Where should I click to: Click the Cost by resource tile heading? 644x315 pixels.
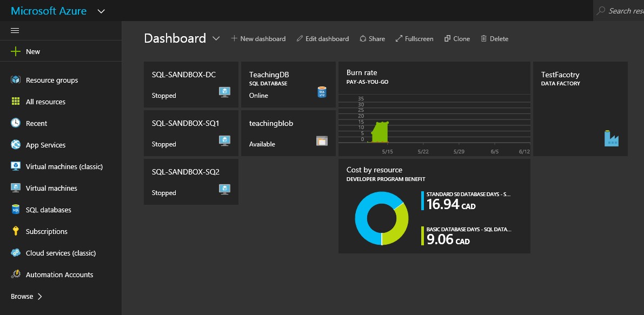[x=375, y=170]
